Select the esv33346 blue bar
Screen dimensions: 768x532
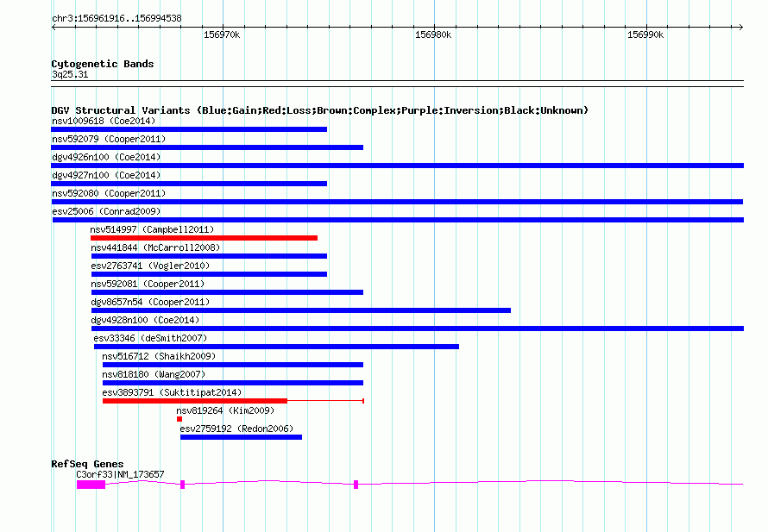coord(276,347)
